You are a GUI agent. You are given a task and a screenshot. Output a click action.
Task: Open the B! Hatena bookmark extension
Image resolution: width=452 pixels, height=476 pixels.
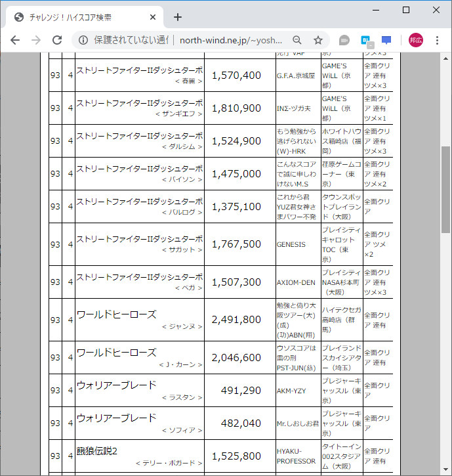[367, 41]
